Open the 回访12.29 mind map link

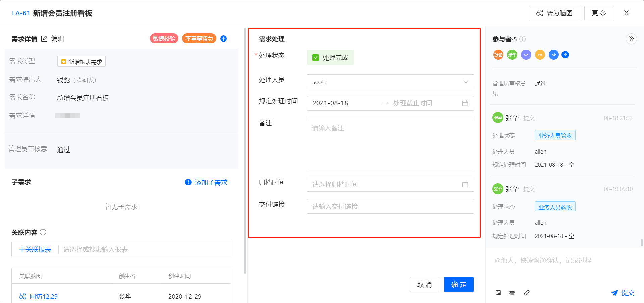coord(43,296)
